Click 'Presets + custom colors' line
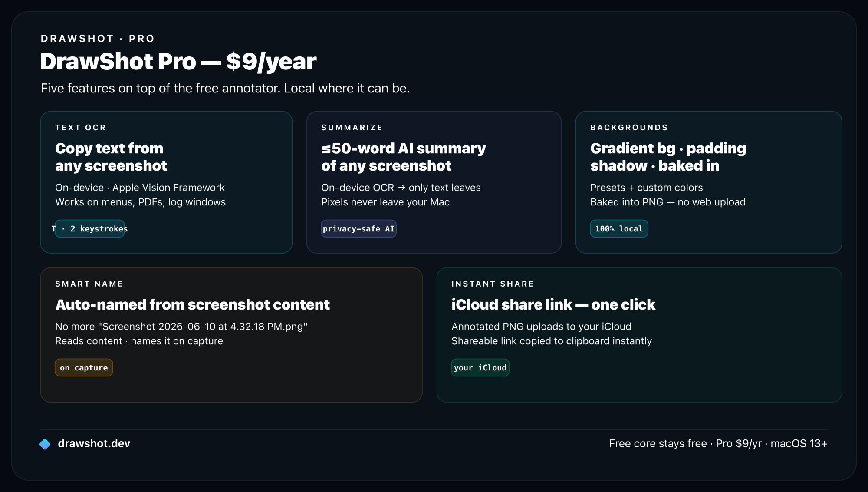 pyautogui.click(x=647, y=188)
